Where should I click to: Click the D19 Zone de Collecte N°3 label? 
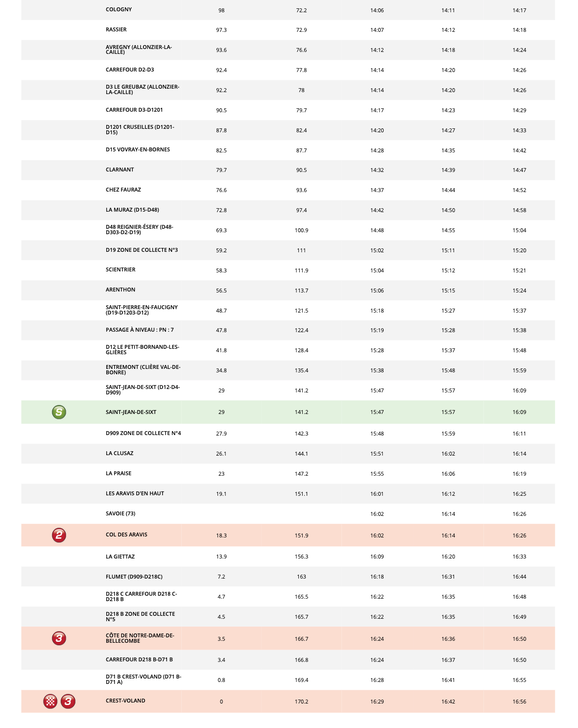[142, 250]
